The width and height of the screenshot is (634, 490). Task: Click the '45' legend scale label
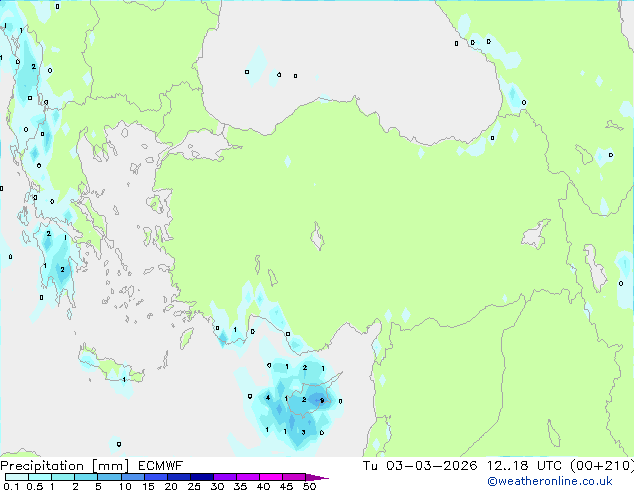pos(287,486)
